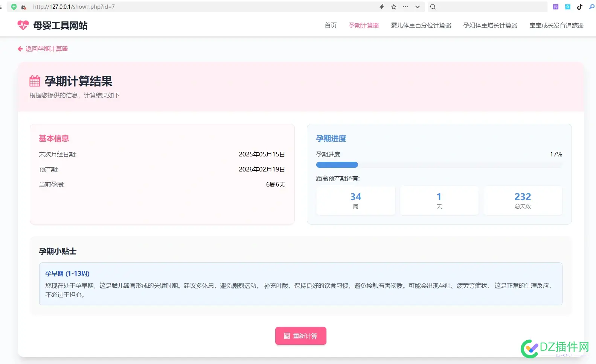
Task: Navigate to 宝宝成长发育追踪器
Action: pyautogui.click(x=556, y=25)
